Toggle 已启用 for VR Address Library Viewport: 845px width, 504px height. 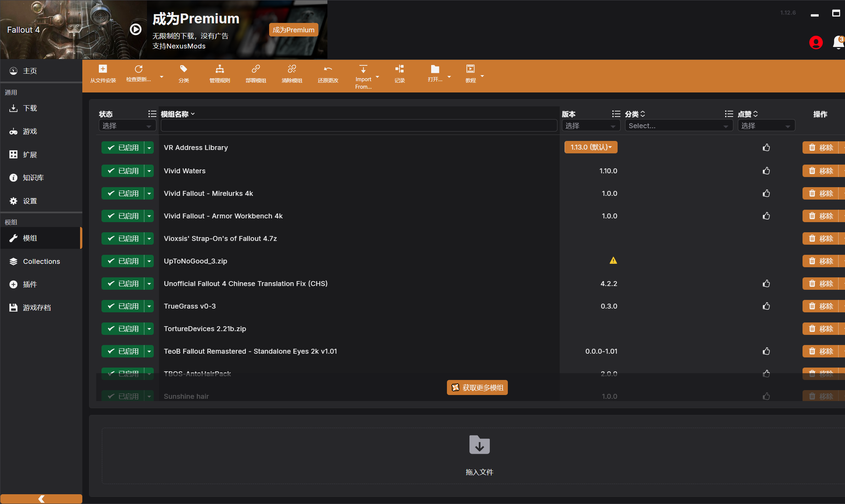pyautogui.click(x=123, y=148)
